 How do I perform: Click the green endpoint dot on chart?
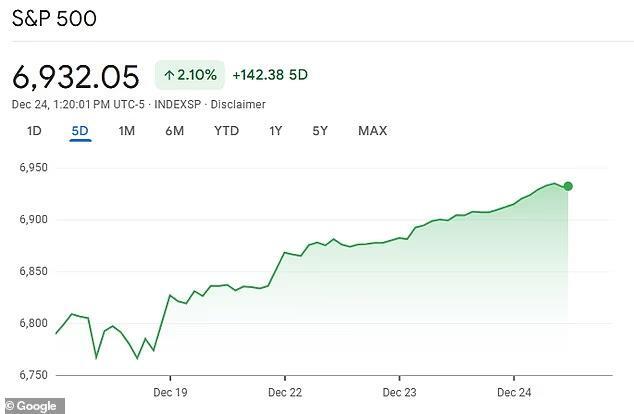568,186
